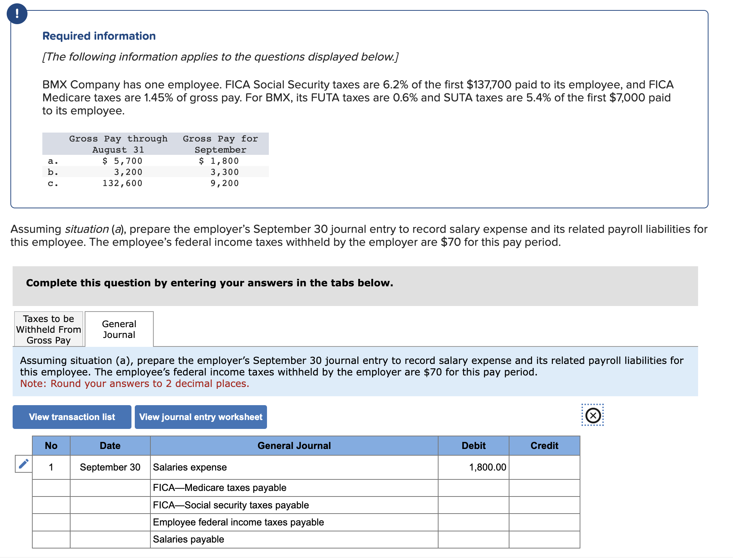733x560 pixels.
Task: Click the Credit column header
Action: point(544,446)
